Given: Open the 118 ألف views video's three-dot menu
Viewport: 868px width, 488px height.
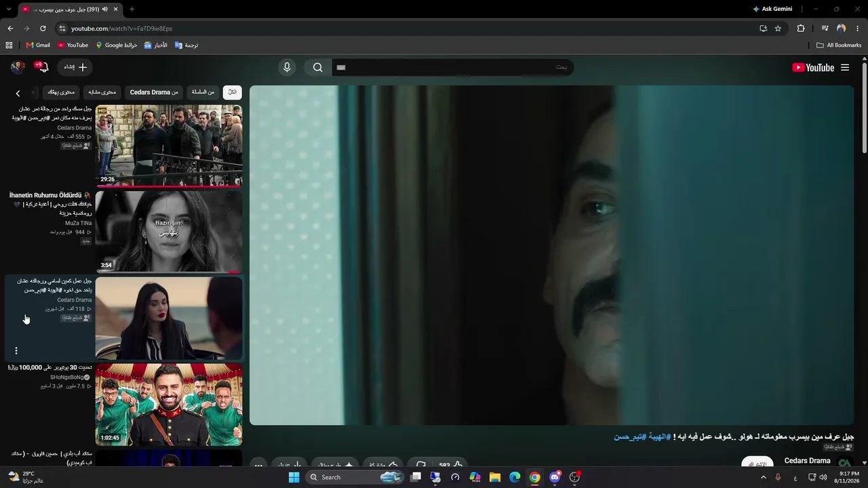Looking at the screenshot, I should [x=16, y=350].
